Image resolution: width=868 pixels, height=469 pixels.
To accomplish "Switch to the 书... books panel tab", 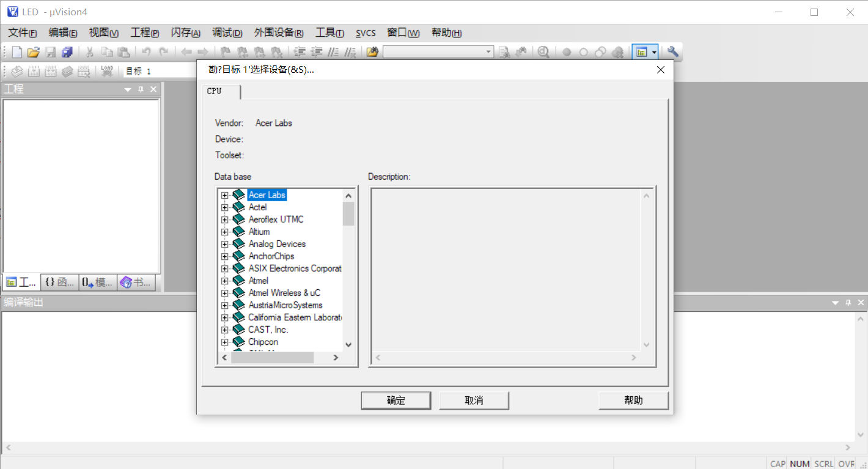I will (136, 282).
